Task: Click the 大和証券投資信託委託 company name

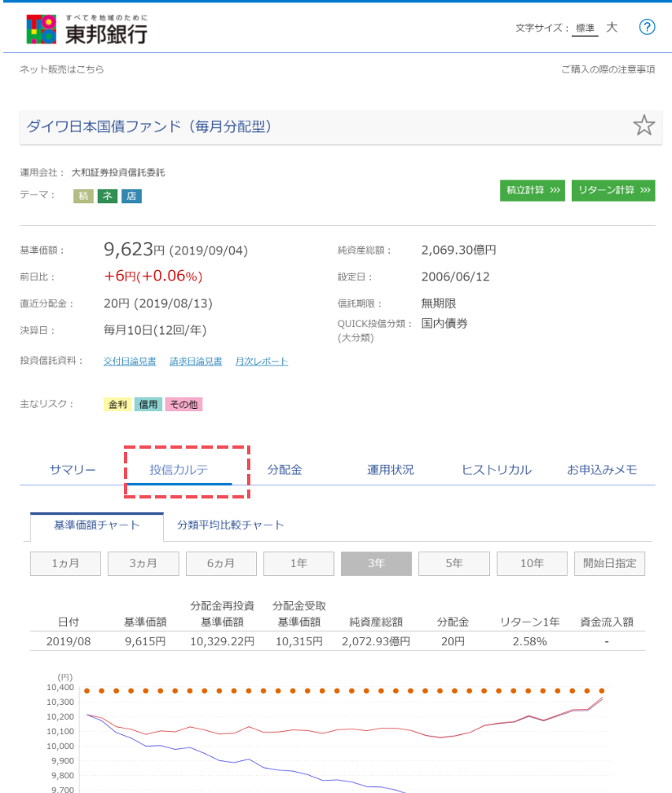Action: pos(118,172)
